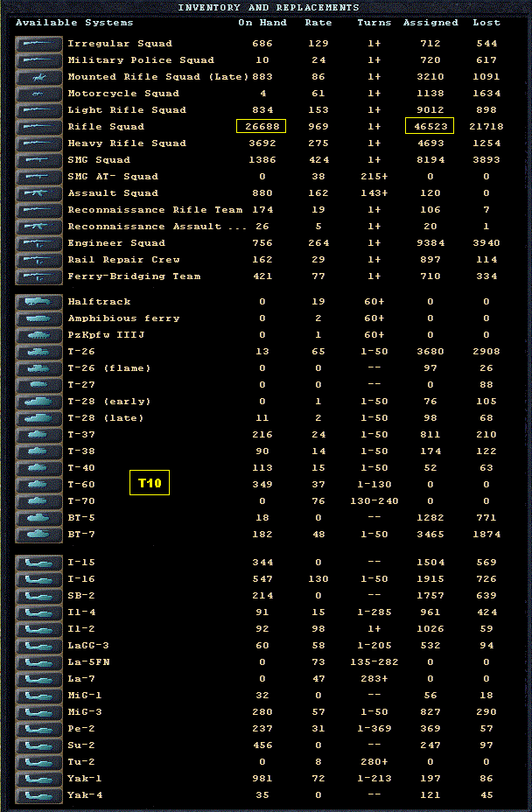Click the Tu-2 aircraft icon
Viewport: 532px width, 812px height.
[x=38, y=762]
